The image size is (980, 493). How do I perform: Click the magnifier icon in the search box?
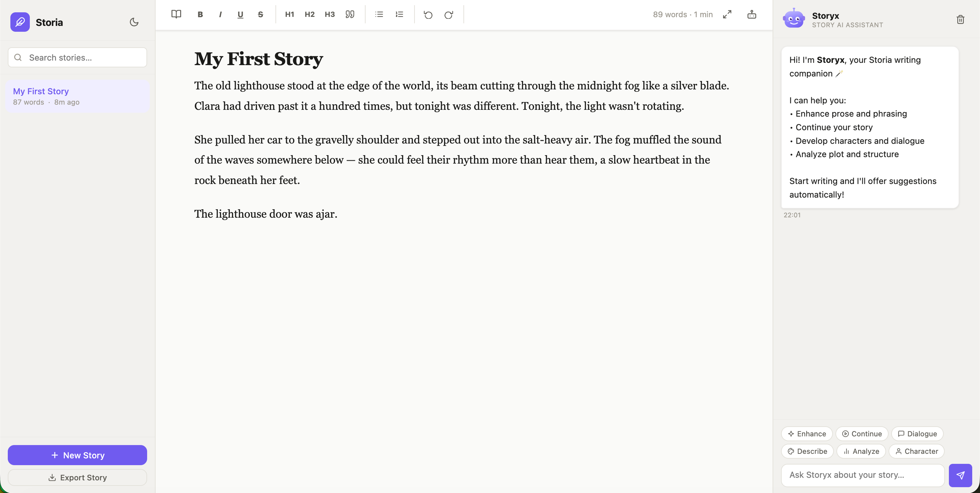tap(18, 57)
